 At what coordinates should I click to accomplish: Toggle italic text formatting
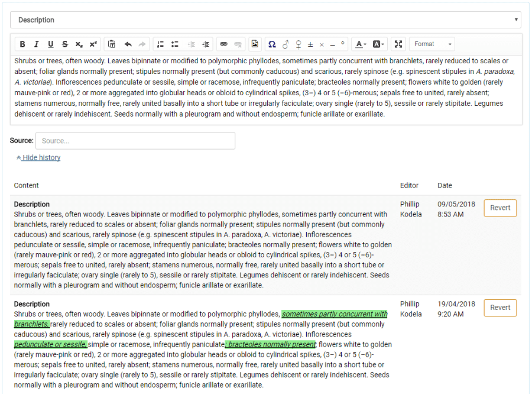click(x=37, y=44)
